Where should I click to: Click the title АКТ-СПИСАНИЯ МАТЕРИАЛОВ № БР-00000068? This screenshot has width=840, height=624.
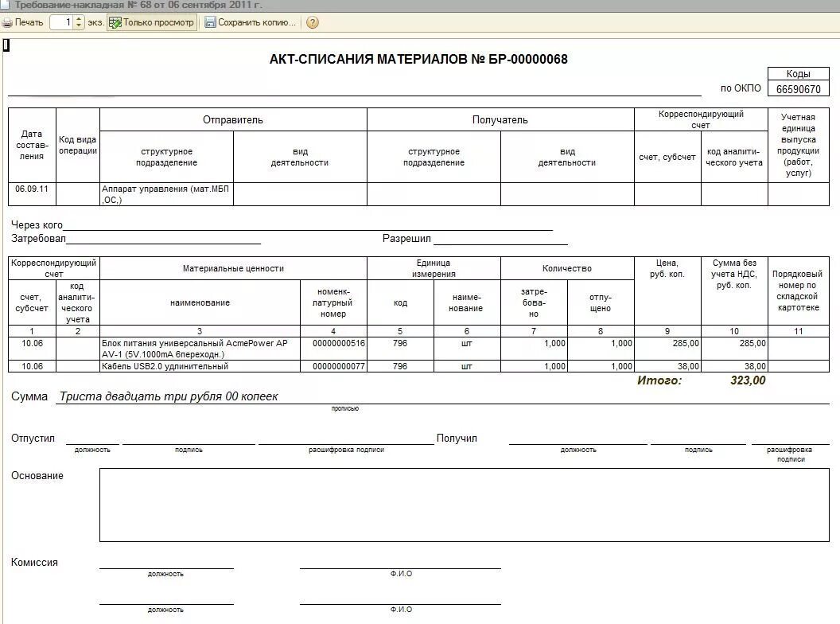pyautogui.click(x=418, y=59)
